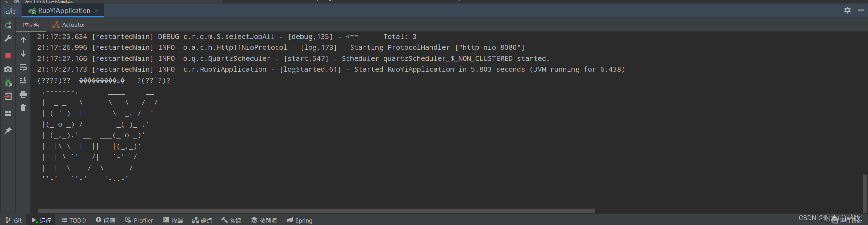The image size is (868, 225).
Task: Navigate down the stack trace
Action: click(23, 54)
